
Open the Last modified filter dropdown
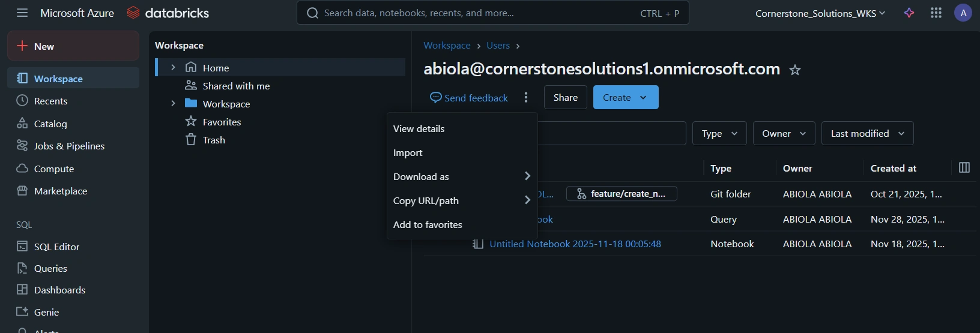pyautogui.click(x=868, y=133)
